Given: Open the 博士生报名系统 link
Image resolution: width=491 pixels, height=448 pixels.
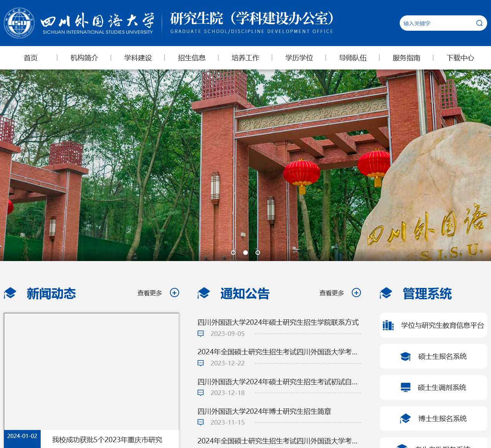Looking at the screenshot, I should (433, 418).
